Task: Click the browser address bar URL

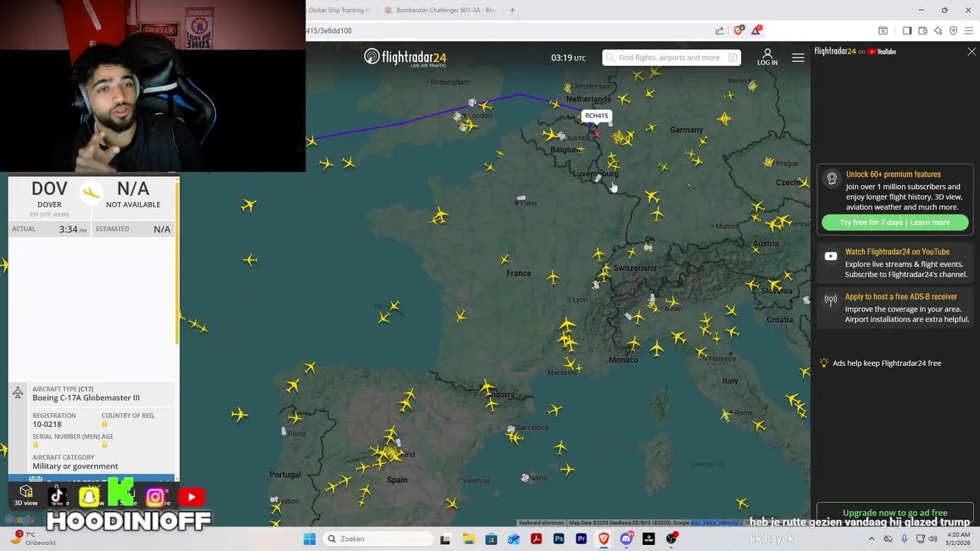Action: click(329, 31)
